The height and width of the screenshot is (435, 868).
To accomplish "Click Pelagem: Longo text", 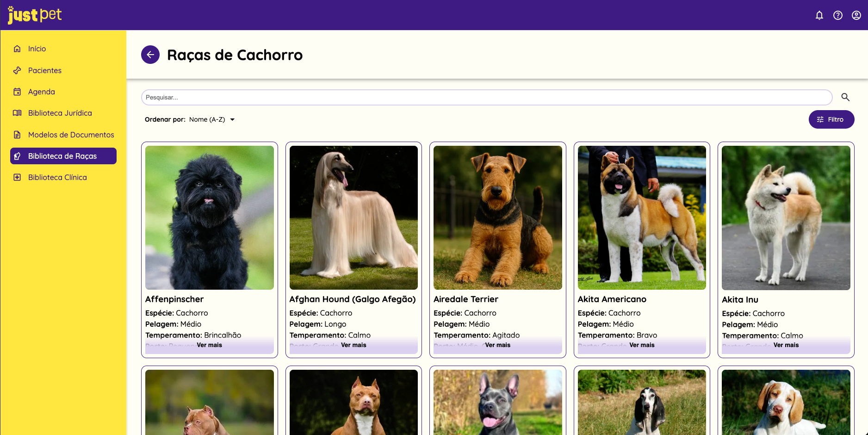I will point(318,324).
